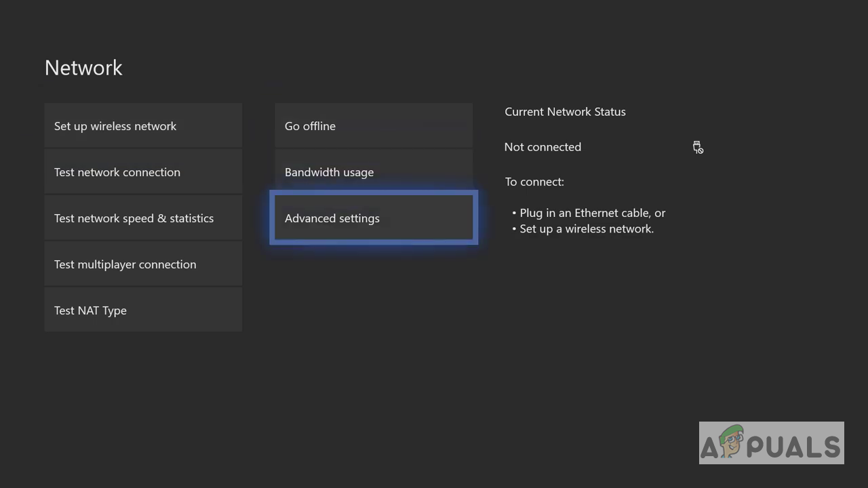Start Test multiplayer connection
The image size is (868, 488).
[x=143, y=264]
